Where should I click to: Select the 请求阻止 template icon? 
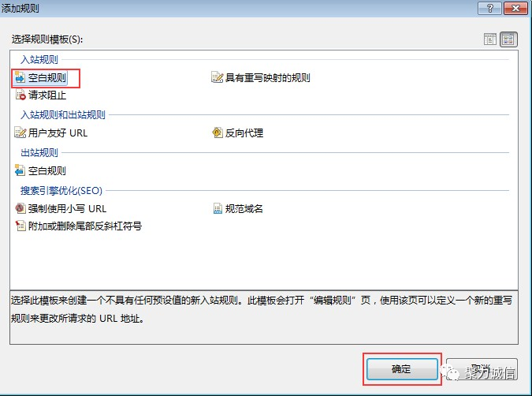point(20,95)
